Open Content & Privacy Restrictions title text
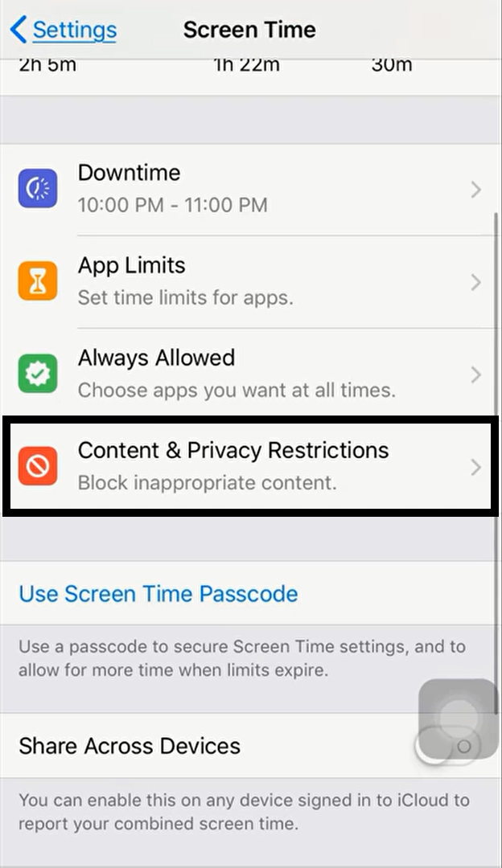 click(233, 451)
